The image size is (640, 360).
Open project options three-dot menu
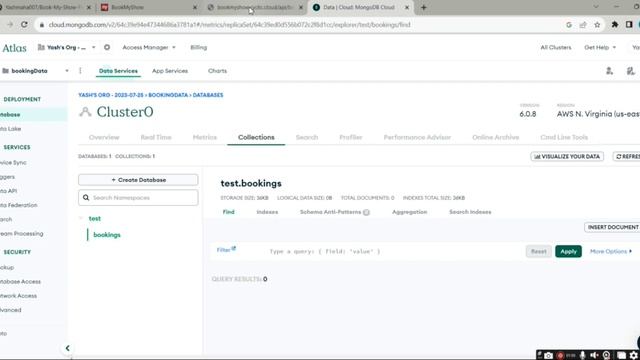pyautogui.click(x=80, y=71)
